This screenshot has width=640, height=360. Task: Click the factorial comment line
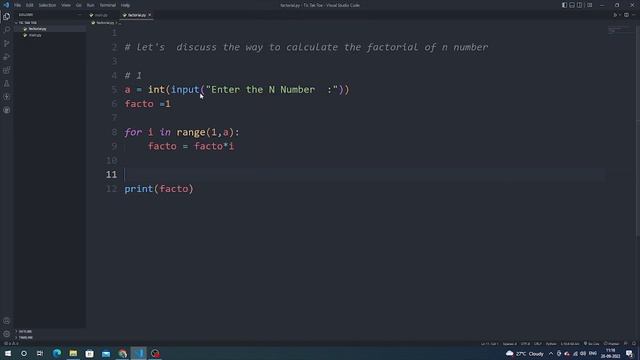[306, 47]
